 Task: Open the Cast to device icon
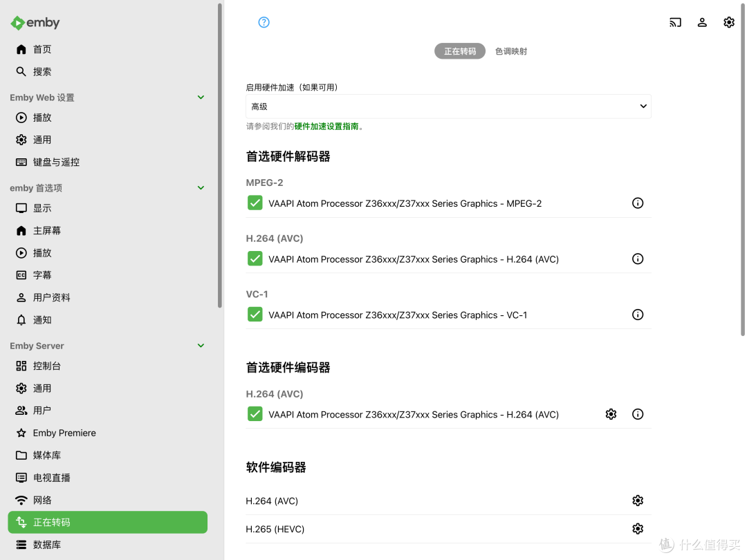coord(675,22)
